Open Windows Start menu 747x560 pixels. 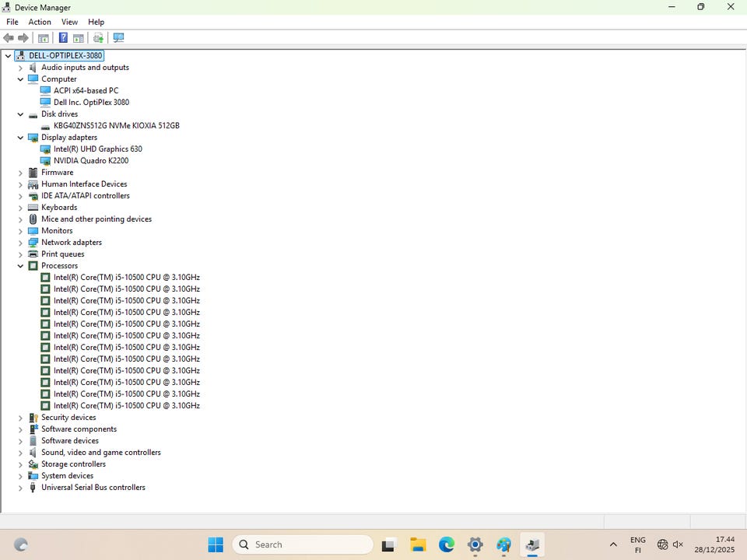pyautogui.click(x=216, y=544)
